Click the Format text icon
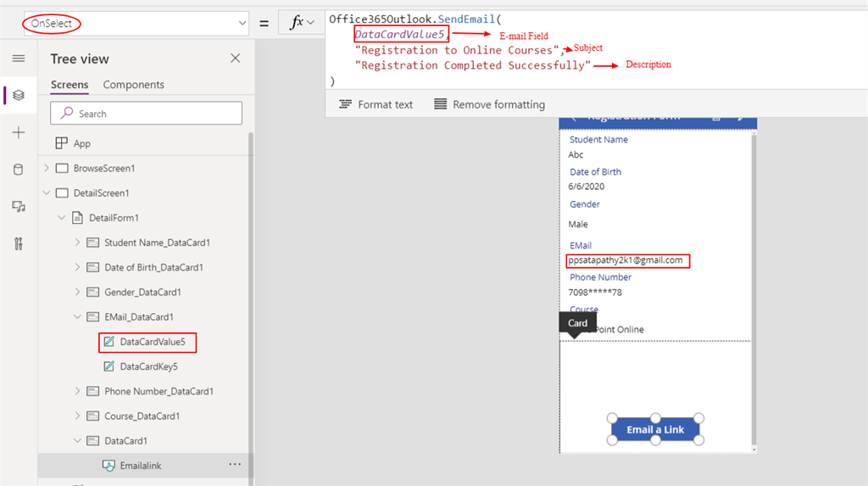 345,104
